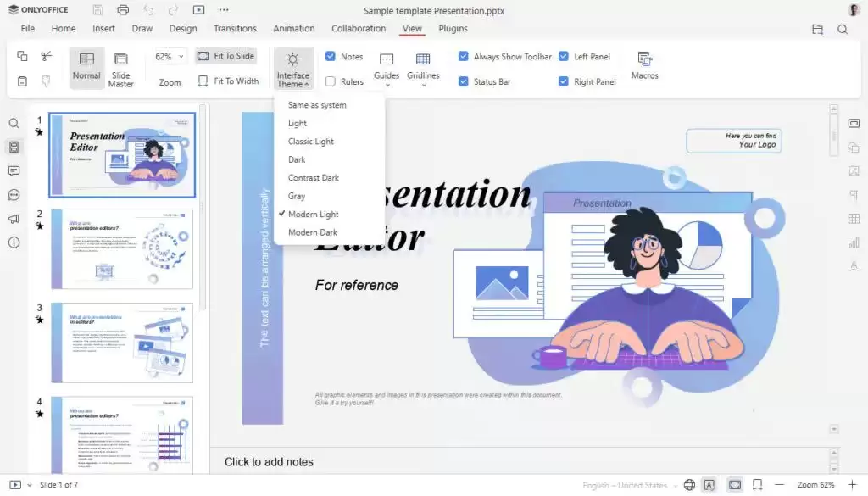Image resolution: width=868 pixels, height=496 pixels.
Task: Click the spell checking icon in status bar
Action: pyautogui.click(x=709, y=484)
